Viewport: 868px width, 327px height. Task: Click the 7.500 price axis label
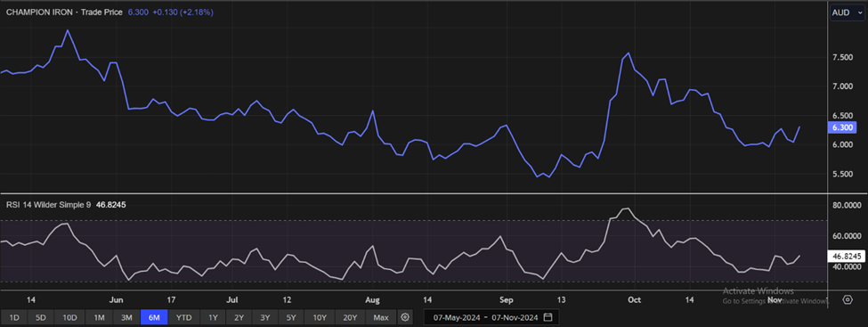pyautogui.click(x=842, y=58)
